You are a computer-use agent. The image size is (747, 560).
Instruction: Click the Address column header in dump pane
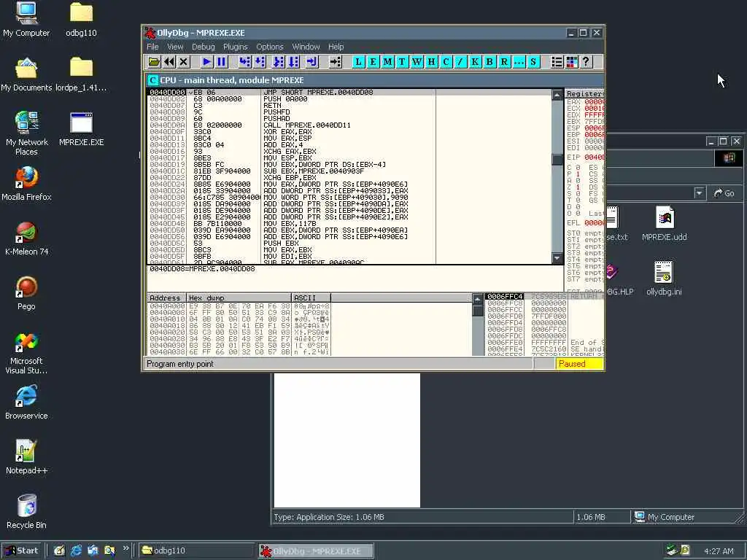[166, 298]
